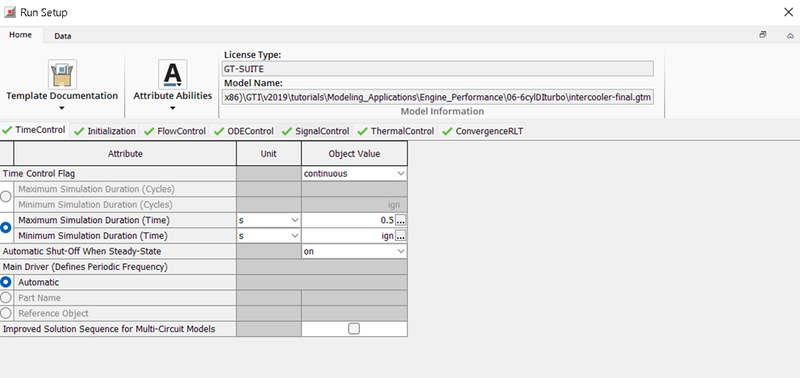Expand Attribute Abilities dropdown arrow

172,108
